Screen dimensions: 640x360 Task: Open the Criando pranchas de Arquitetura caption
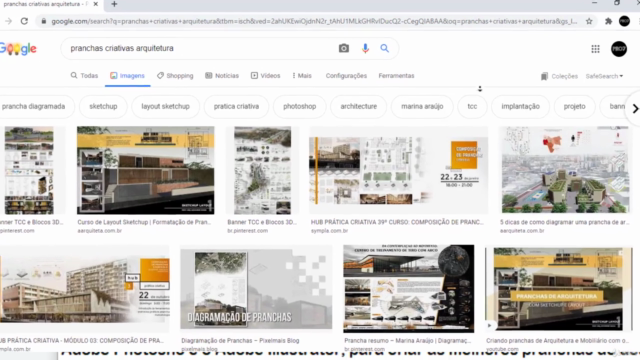pos(557,340)
